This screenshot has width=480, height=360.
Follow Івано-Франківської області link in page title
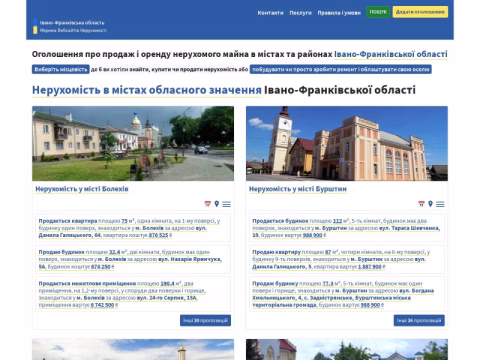pos(391,54)
